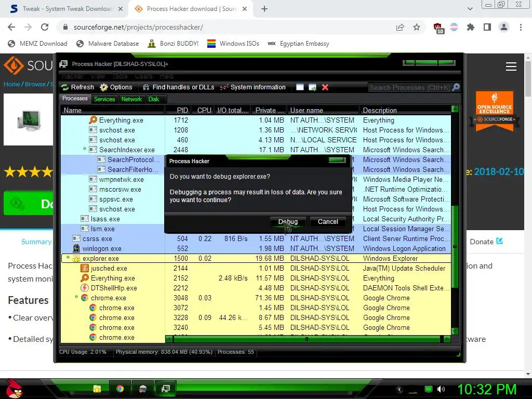Switch to the Services tab
The width and height of the screenshot is (532, 399).
104,99
